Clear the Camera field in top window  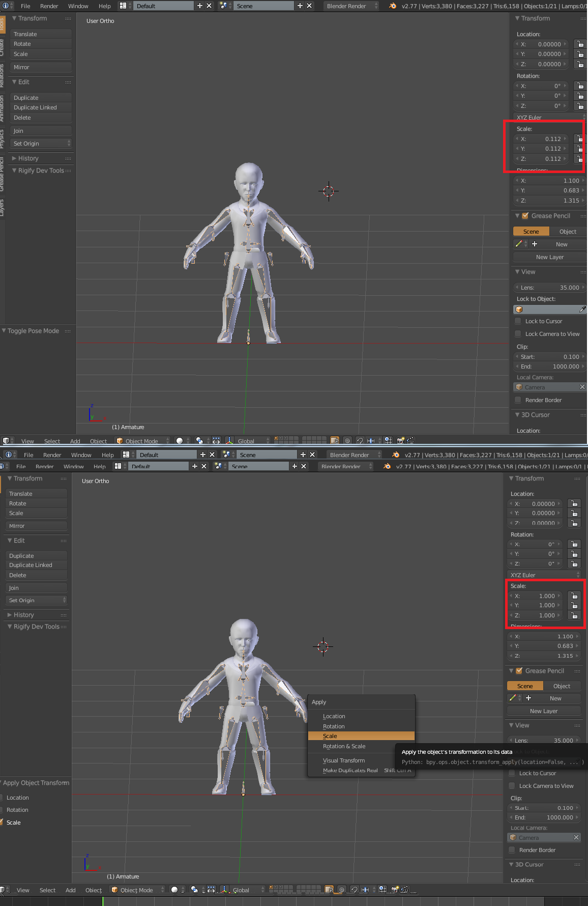(x=582, y=387)
